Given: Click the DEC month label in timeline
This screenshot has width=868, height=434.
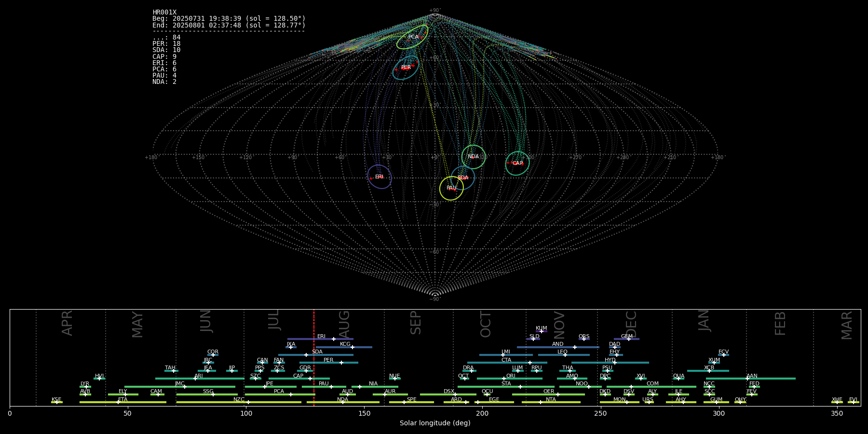Looking at the screenshot, I should [x=631, y=324].
